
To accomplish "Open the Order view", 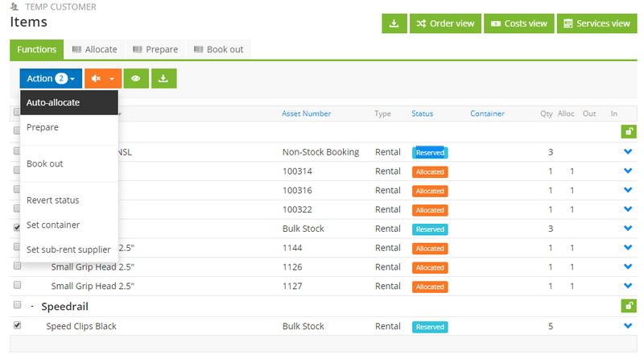I will (x=445, y=23).
